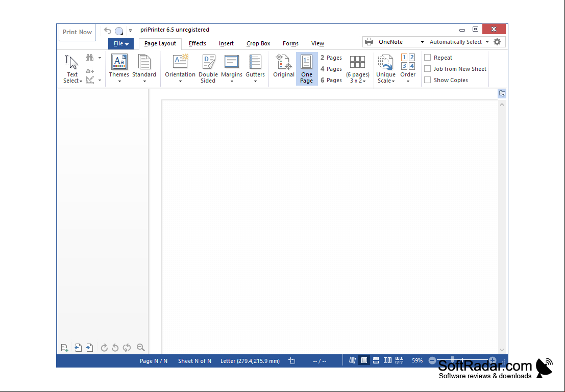Expand the binoculars search dropdown arrow
Image resolution: width=565 pixels, height=392 pixels.
[x=100, y=58]
